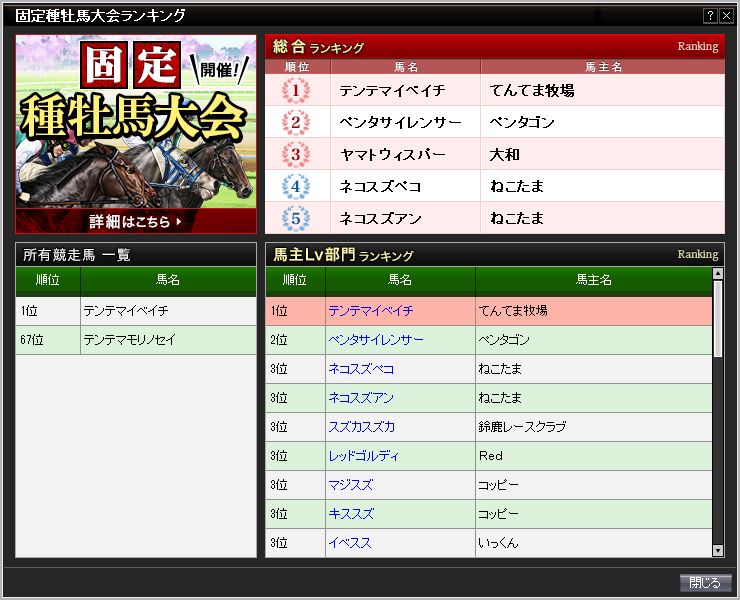Screen dimensions: 740x600
Task: Click owner 大和 in 総合ランキング
Action: [x=505, y=154]
